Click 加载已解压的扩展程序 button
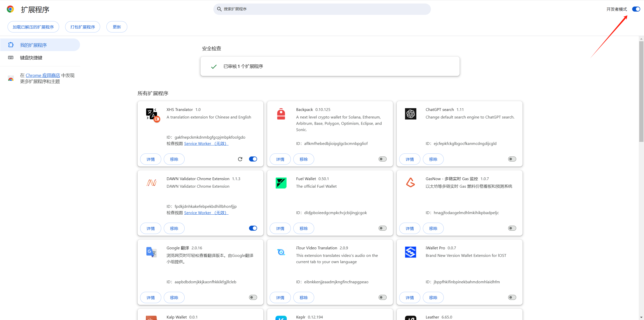The width and height of the screenshot is (644, 320). 33,27
